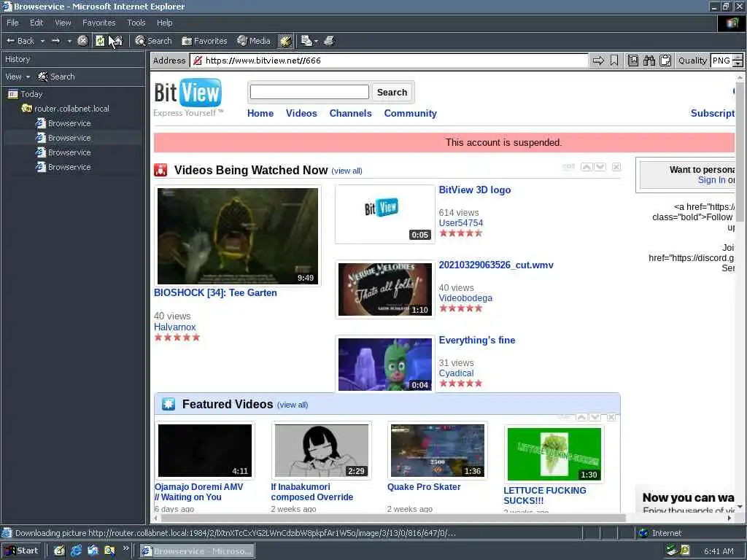747x560 pixels.
Task: Click the Mail toolbar icon
Action: 306,41
